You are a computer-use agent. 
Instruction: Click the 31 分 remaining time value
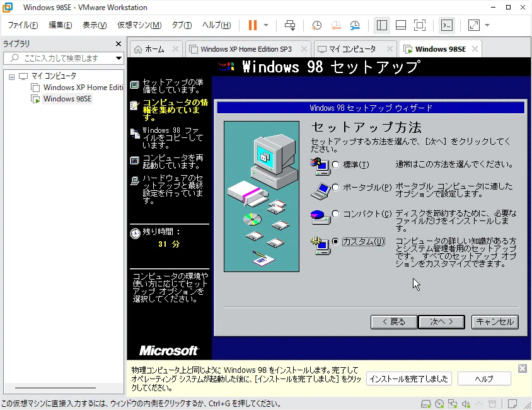[x=169, y=244]
